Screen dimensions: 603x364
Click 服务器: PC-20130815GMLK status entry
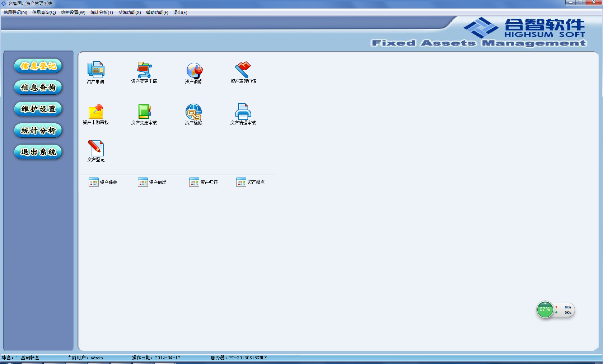239,358
